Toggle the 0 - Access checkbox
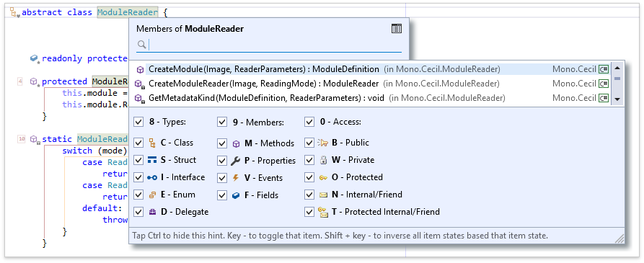The image size is (644, 263). (309, 122)
